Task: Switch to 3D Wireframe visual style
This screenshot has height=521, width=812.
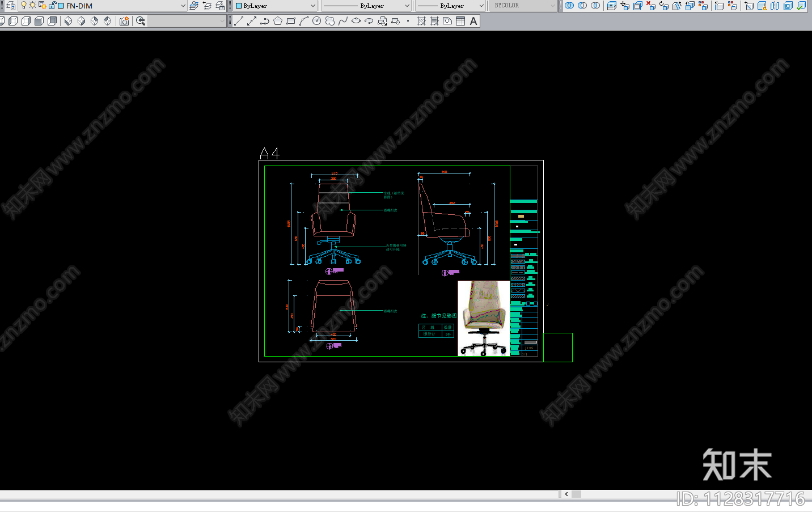Action: [13, 21]
